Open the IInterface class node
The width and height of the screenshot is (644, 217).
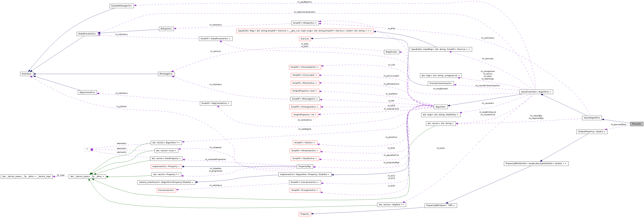(x=26, y=74)
